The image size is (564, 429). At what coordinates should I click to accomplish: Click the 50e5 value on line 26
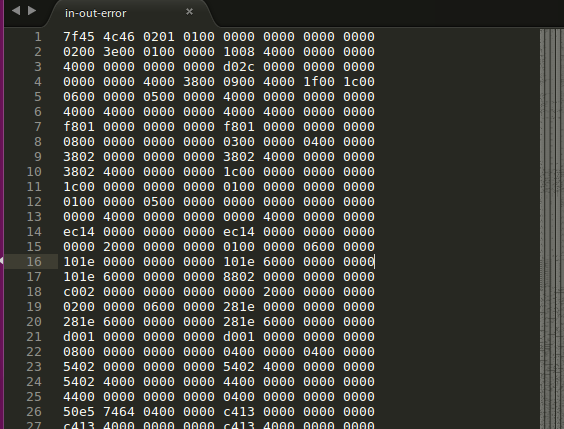tap(79, 412)
